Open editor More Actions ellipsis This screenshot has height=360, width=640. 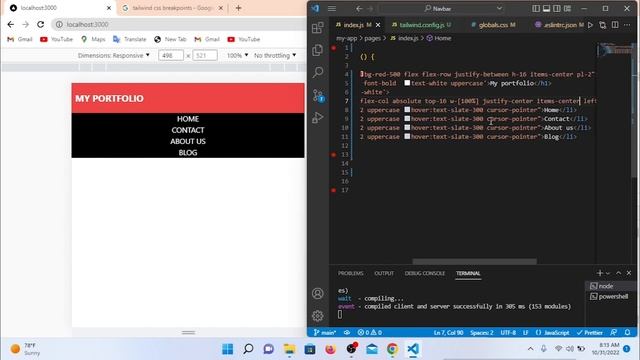tap(627, 25)
